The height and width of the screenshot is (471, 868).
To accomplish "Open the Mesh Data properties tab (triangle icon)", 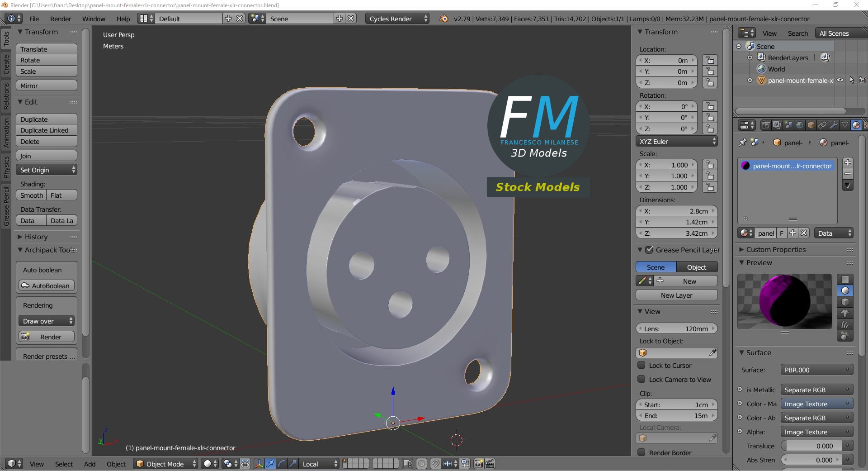I will 845,125.
